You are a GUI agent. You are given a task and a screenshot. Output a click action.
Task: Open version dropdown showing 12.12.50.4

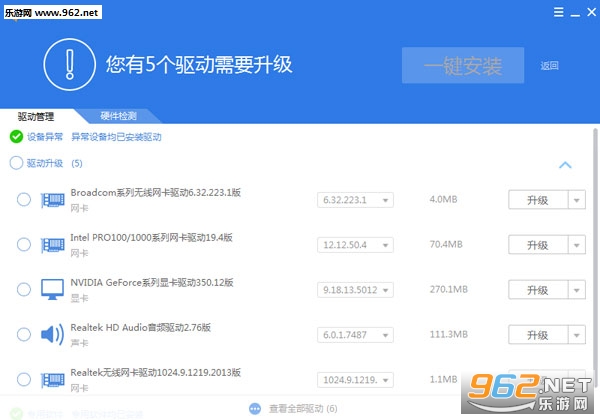(355, 245)
